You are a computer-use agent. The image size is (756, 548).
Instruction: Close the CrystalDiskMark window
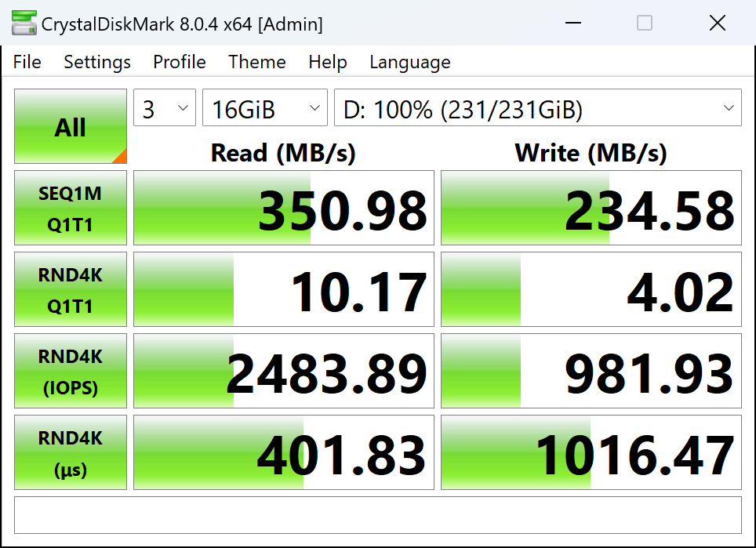pyautogui.click(x=718, y=23)
